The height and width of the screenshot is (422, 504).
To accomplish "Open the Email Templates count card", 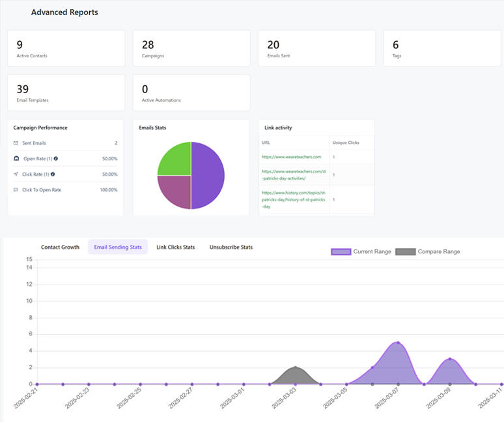I will (66, 92).
